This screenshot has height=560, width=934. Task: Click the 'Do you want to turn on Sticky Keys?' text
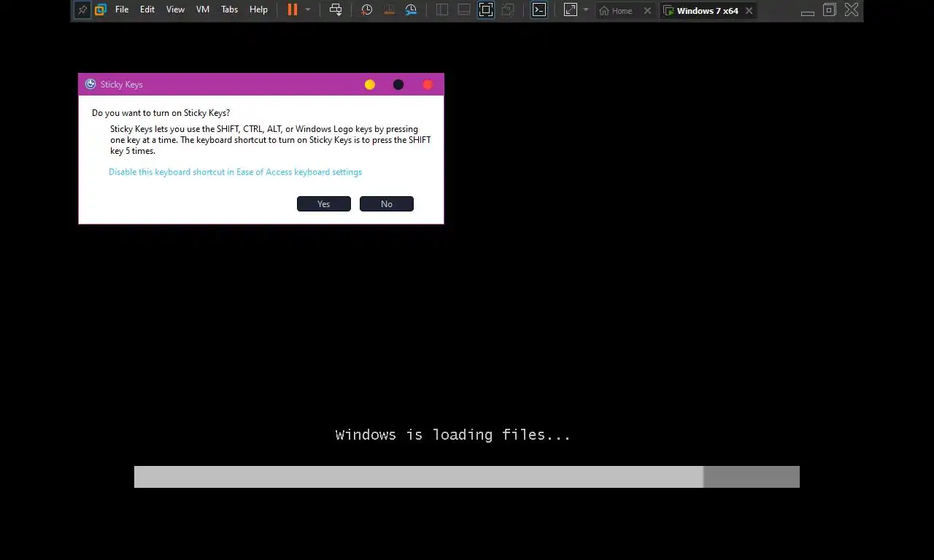click(x=161, y=113)
